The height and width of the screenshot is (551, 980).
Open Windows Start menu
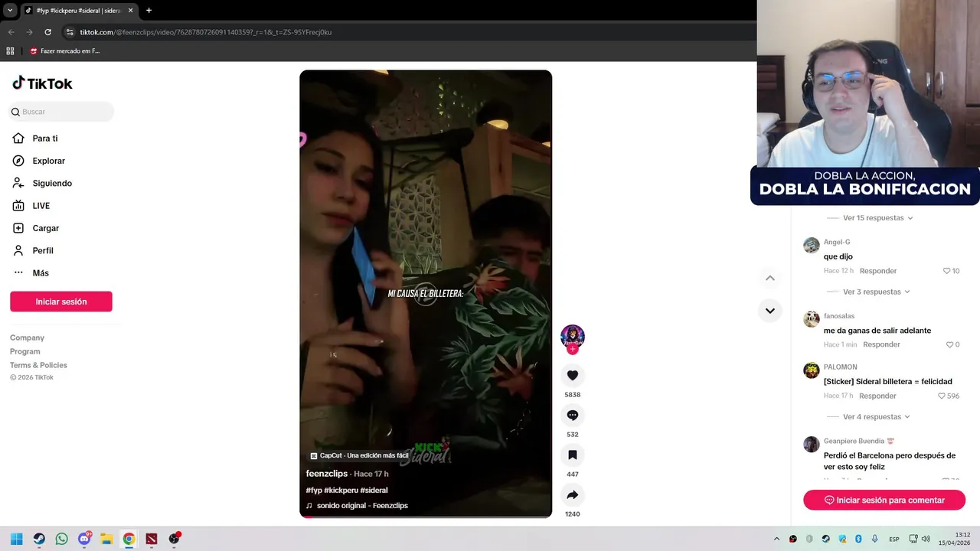(16, 539)
